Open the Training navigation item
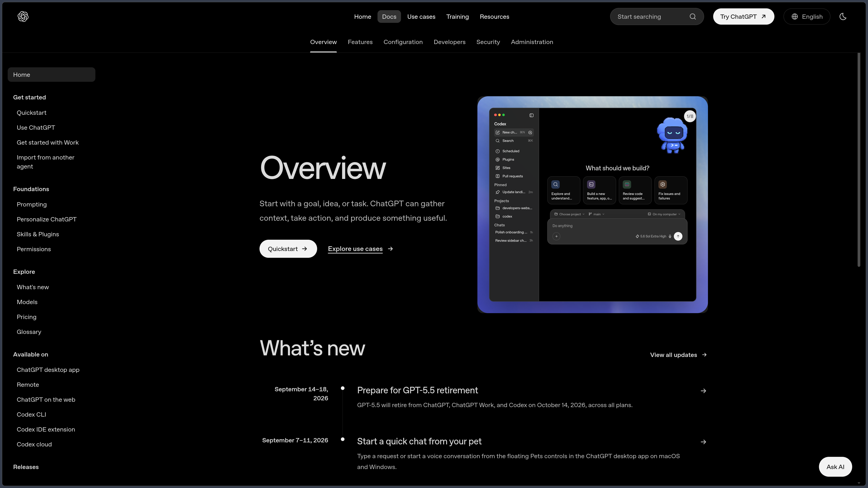This screenshot has height=488, width=868. click(457, 16)
